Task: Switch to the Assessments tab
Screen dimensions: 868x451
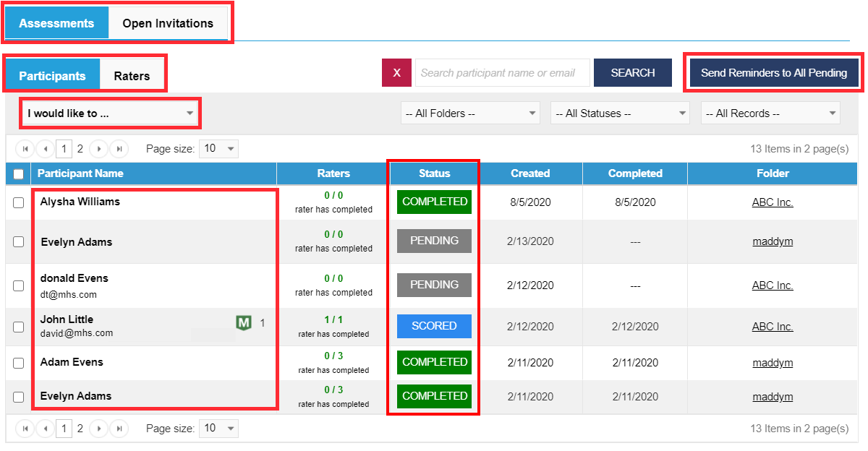Action: tap(56, 23)
